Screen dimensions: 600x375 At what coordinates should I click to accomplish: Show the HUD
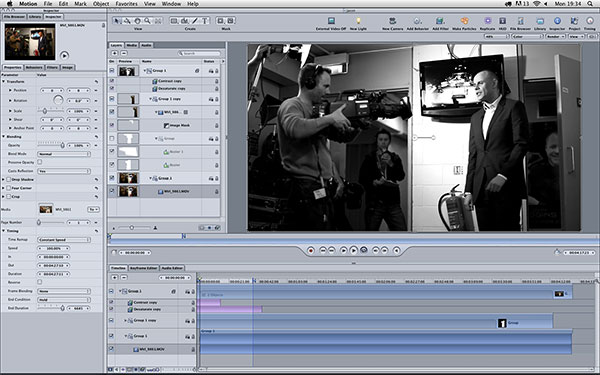click(x=502, y=21)
